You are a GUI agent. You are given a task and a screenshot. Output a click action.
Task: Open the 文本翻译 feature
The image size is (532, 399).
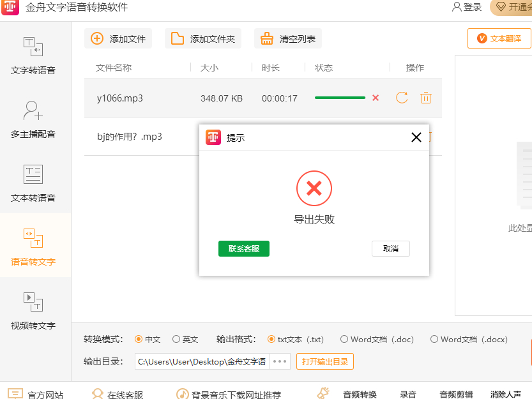[499, 39]
